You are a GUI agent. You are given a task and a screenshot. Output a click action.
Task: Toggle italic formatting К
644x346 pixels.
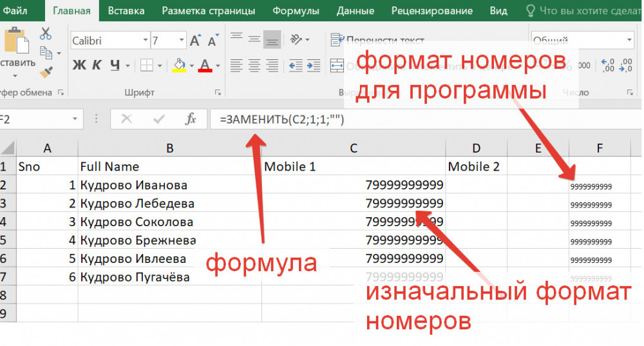point(97,65)
